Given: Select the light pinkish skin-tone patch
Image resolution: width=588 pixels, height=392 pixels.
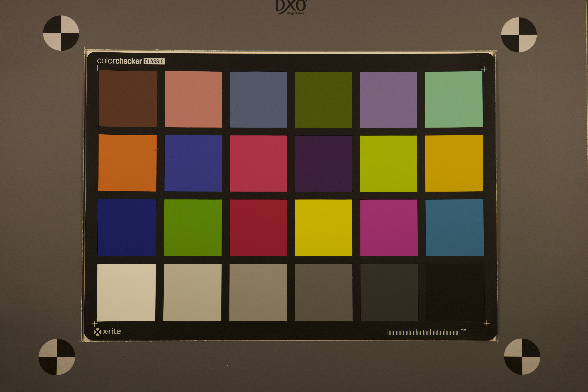Looking at the screenshot, I should point(193,99).
